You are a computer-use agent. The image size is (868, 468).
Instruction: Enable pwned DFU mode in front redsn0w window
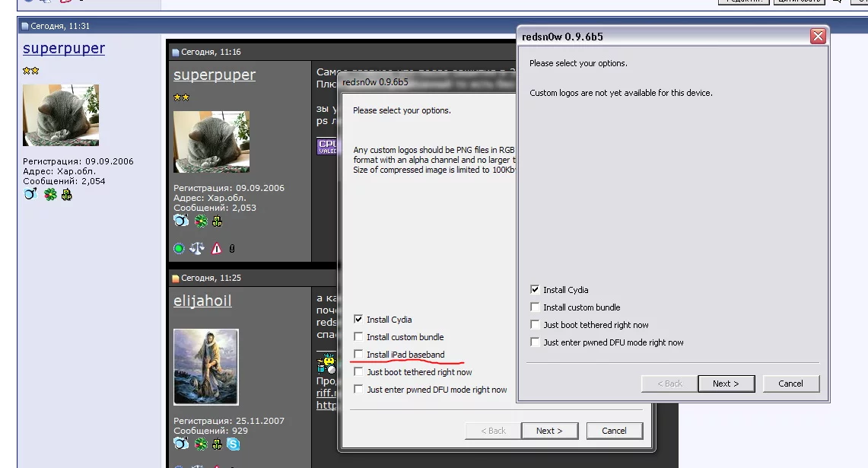coord(535,342)
